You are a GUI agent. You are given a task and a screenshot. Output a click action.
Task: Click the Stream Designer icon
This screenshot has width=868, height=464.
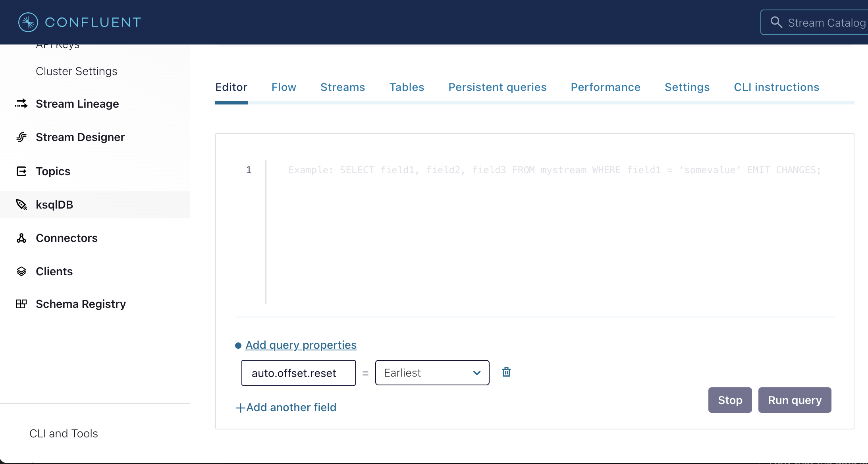[x=21, y=137]
